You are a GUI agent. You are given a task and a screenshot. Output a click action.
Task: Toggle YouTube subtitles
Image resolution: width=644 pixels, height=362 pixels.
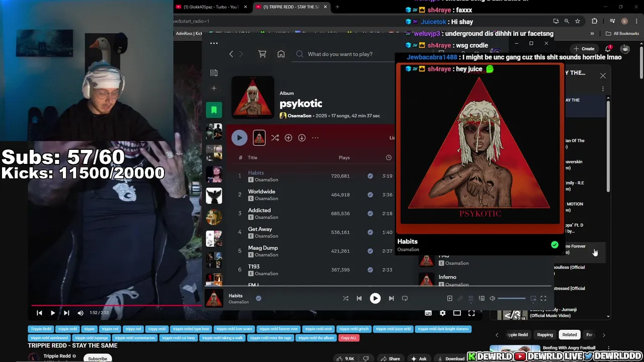point(428,313)
